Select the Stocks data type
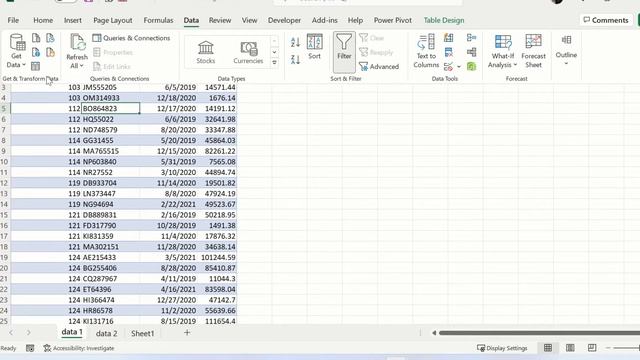This screenshot has width=640, height=360. coord(206,52)
